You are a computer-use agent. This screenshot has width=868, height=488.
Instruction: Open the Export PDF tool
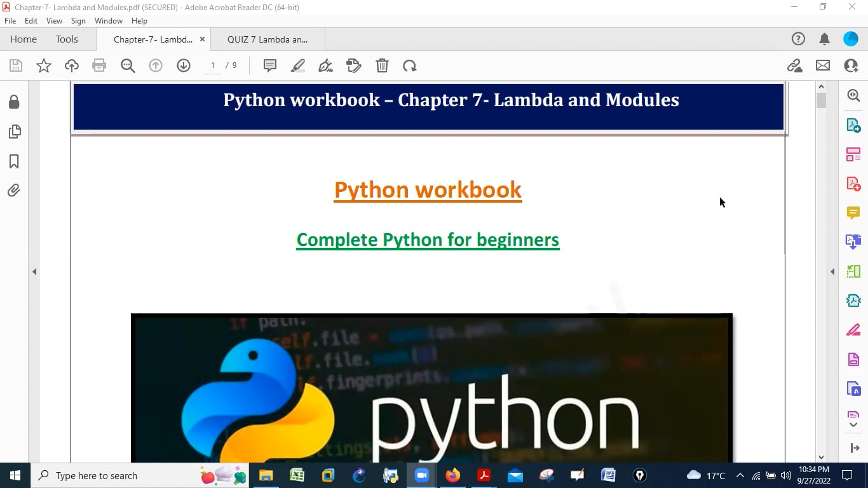point(853,125)
